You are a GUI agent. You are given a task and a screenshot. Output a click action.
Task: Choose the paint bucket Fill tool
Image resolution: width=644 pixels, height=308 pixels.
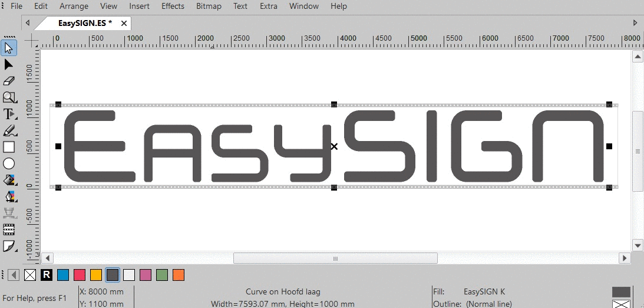[x=9, y=180]
